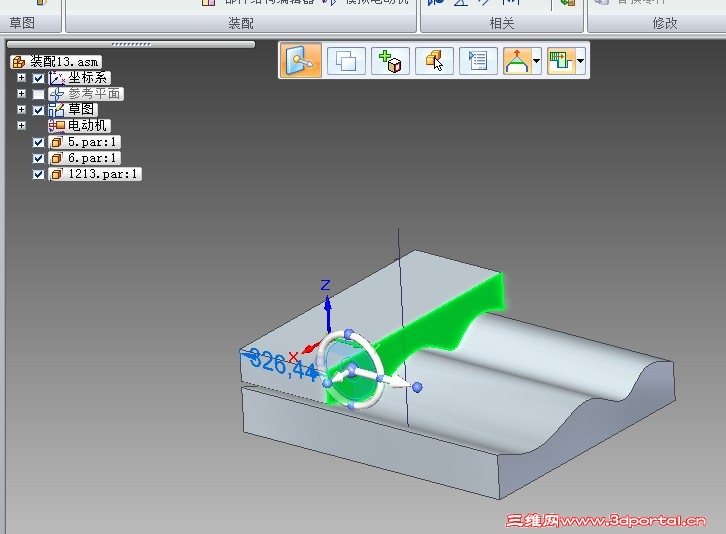Click the blue 326,44 dimension value
The height and width of the screenshot is (534, 726).
(281, 364)
